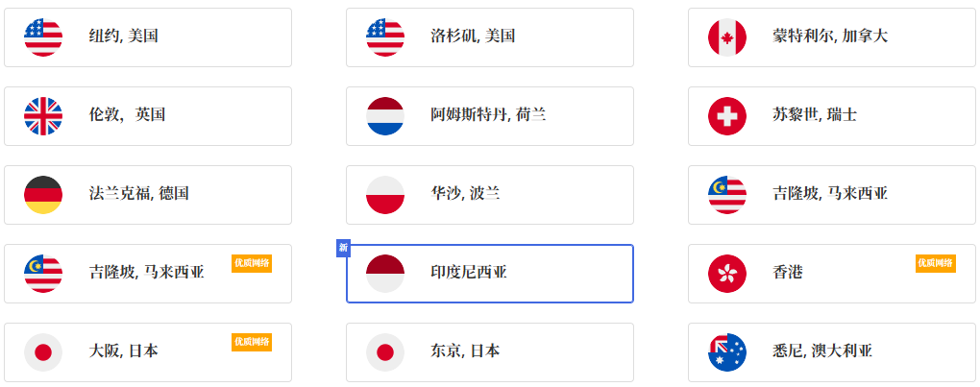Click the Netherlands flag for 阿姆斯特丹
The height and width of the screenshot is (387, 980).
click(385, 116)
